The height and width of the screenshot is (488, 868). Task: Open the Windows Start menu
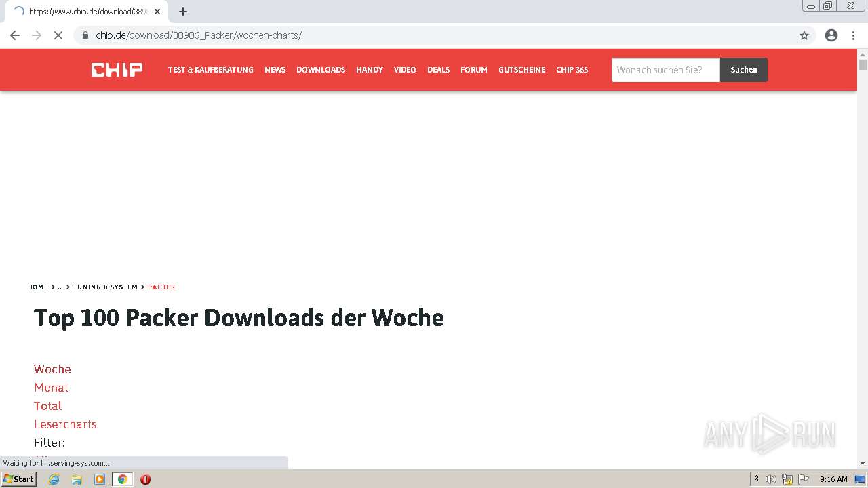pyautogui.click(x=18, y=479)
